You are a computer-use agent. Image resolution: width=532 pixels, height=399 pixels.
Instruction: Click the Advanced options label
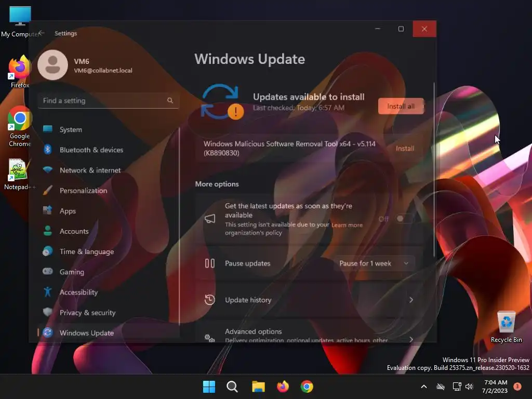point(253,331)
